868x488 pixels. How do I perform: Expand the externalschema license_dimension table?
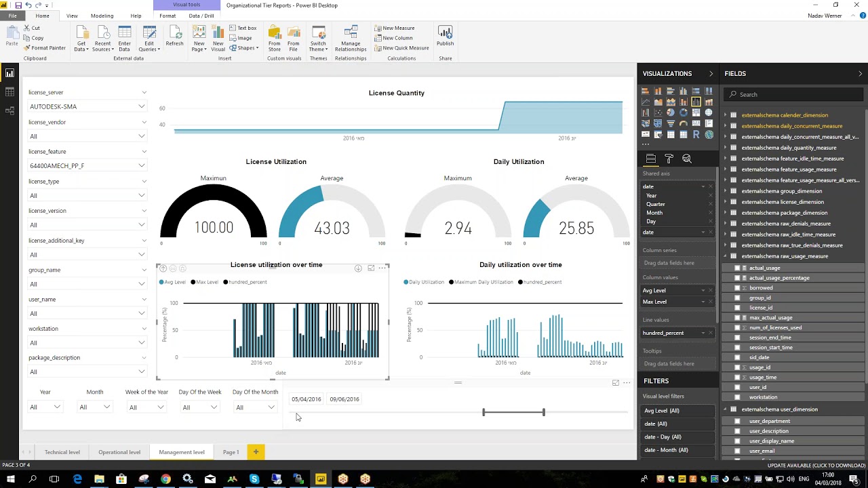pos(725,202)
